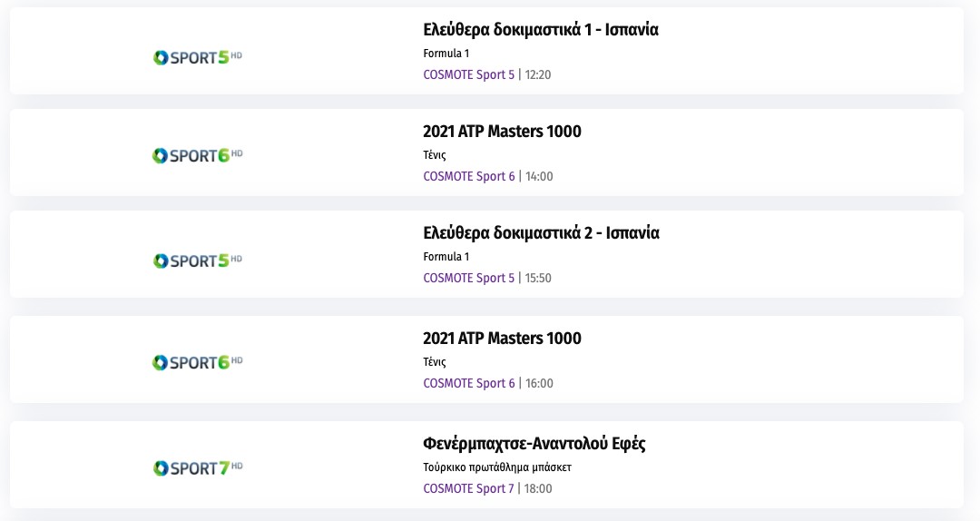Screen dimensions: 980x521
Task: Open the Ελεύθερα δοκιμαστικά 2 - Ισπανία title
Action: [541, 233]
